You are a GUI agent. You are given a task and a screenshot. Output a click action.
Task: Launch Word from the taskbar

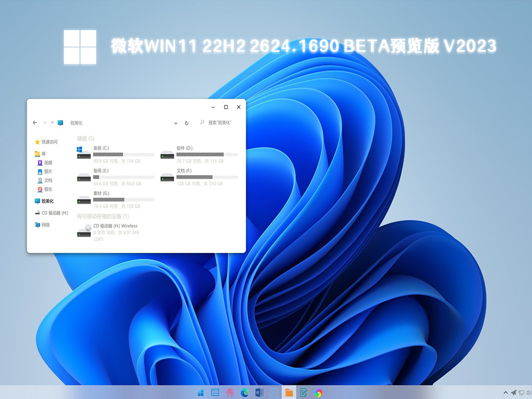tap(258, 392)
